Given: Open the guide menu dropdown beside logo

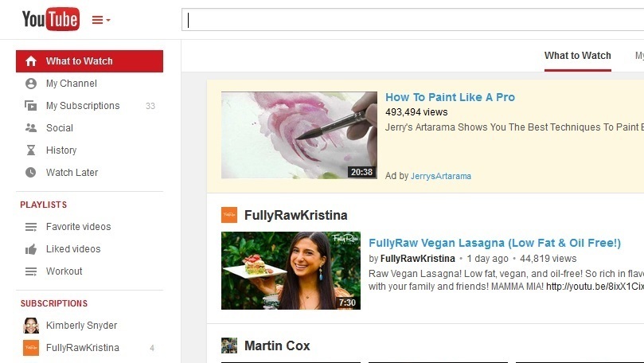Looking at the screenshot, I should coord(101,20).
